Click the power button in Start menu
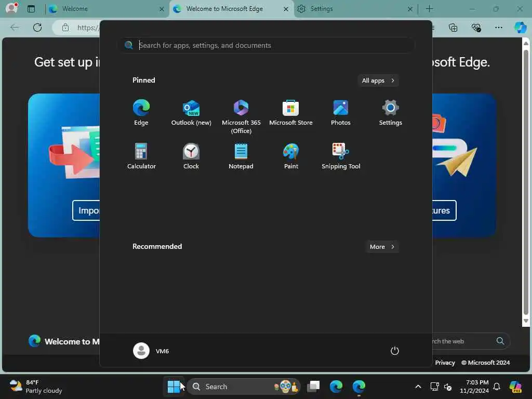Screen dimensions: 532x399 point(395,351)
